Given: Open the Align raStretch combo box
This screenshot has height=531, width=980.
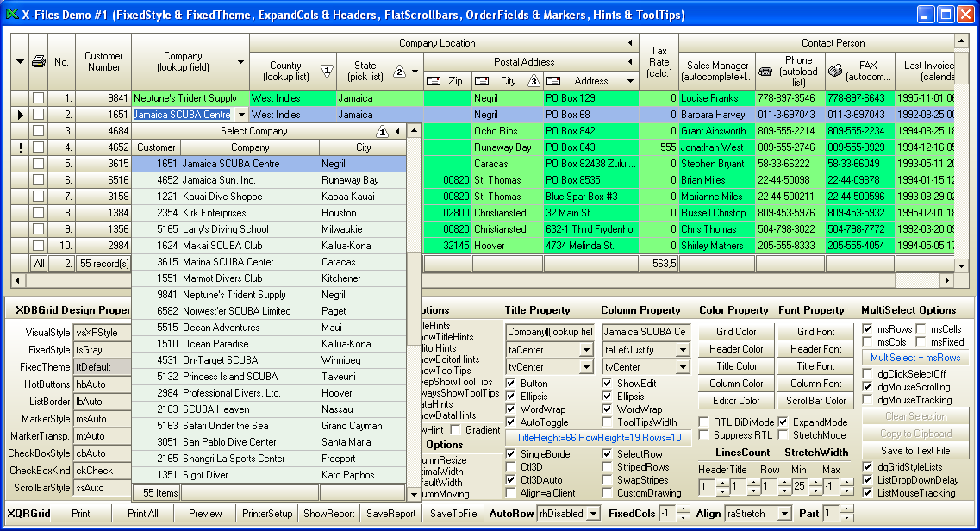Looking at the screenshot, I should coord(783,514).
